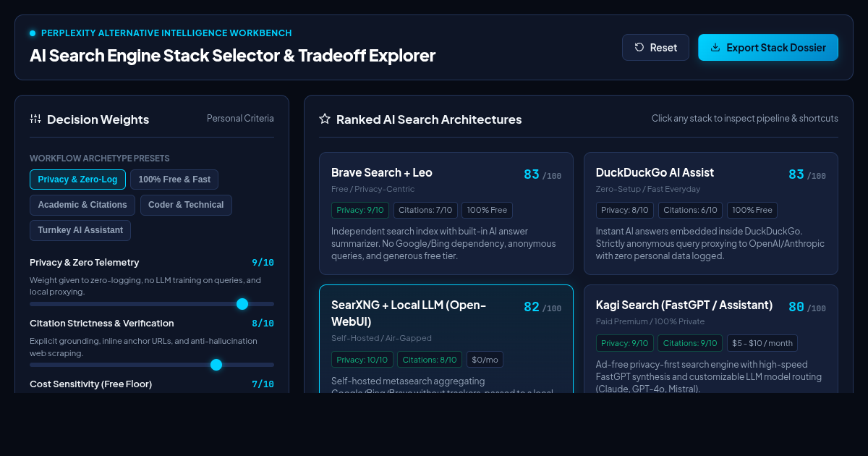
Task: Click the 8/10 Citation Strictness weight value
Action: point(263,324)
